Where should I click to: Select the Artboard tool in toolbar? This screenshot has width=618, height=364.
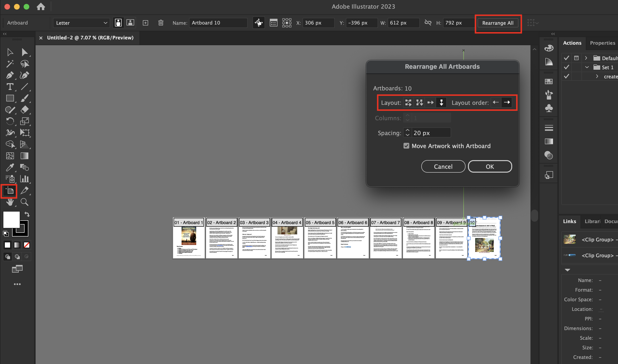(9, 190)
